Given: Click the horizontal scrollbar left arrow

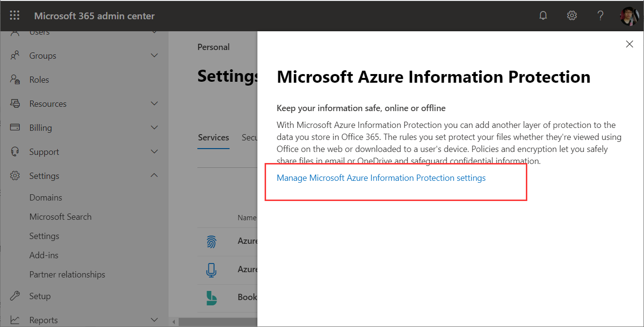Looking at the screenshot, I should [174, 321].
